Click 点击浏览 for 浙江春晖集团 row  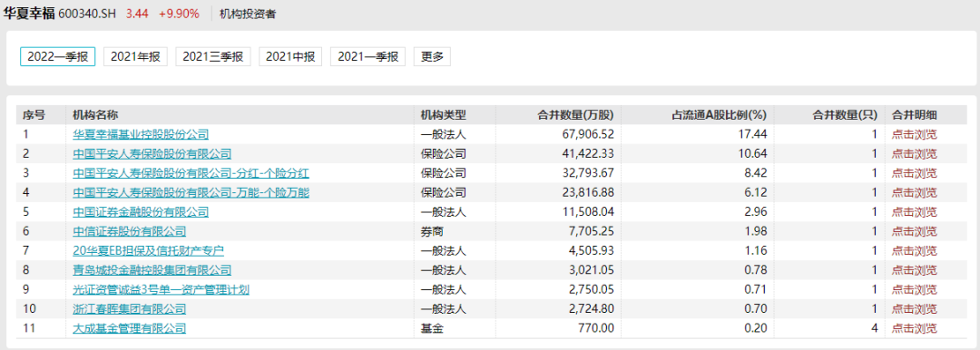click(x=915, y=309)
